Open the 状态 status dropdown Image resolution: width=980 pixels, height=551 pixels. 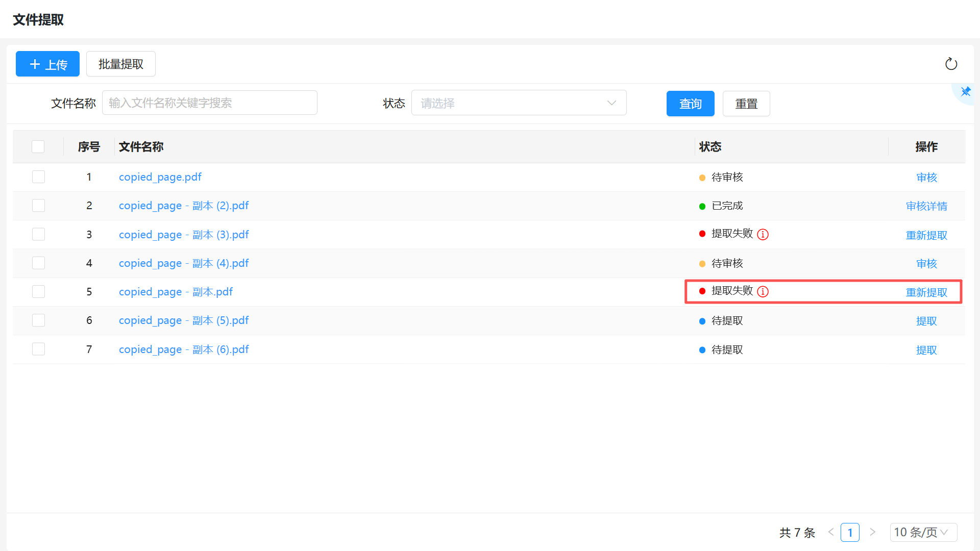519,103
